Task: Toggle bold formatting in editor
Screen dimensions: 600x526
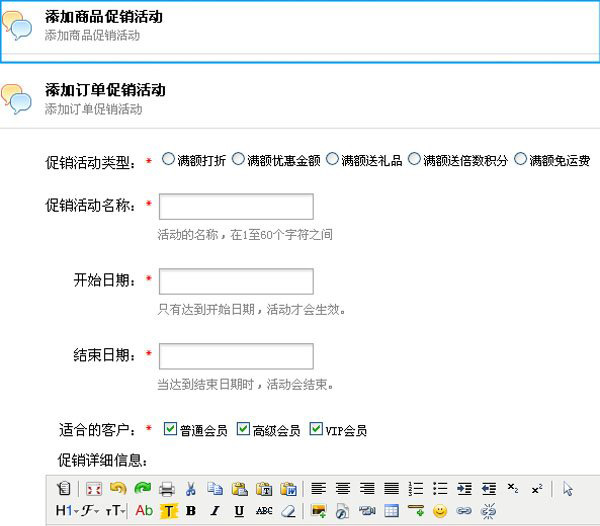Action: 191,511
